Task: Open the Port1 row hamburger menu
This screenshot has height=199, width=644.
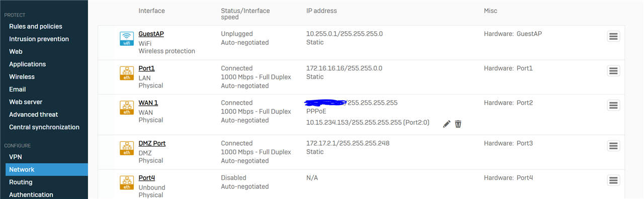Action: (613, 71)
